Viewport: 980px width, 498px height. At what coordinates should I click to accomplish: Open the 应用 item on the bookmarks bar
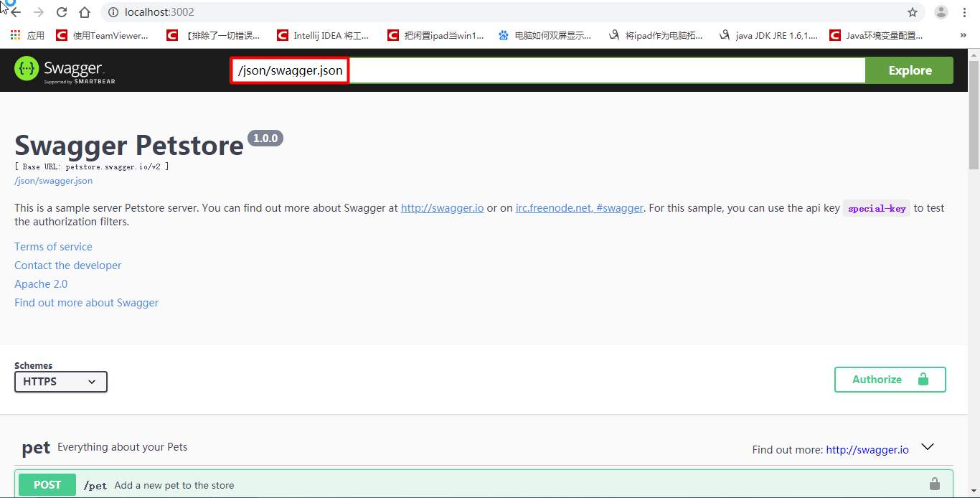[35, 34]
